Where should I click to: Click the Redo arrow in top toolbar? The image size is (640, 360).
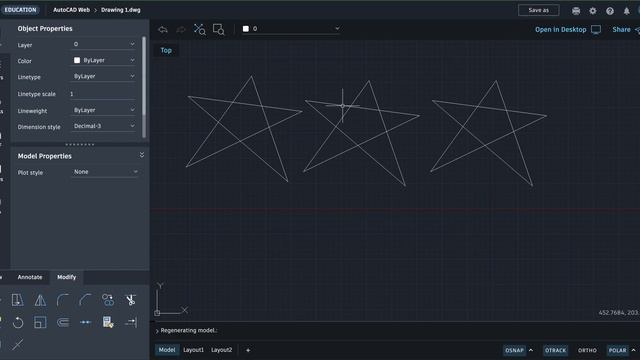[181, 29]
